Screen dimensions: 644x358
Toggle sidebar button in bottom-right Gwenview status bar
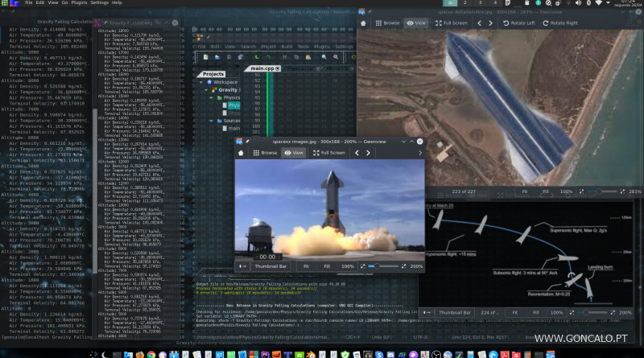[x=427, y=312]
